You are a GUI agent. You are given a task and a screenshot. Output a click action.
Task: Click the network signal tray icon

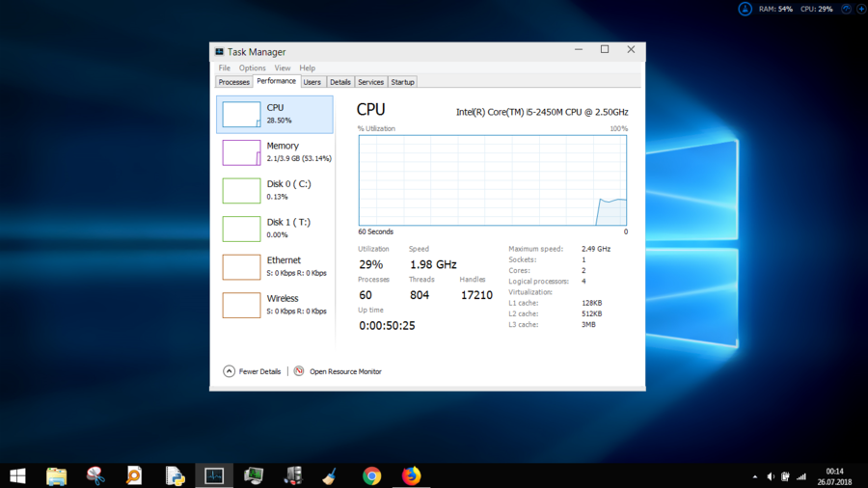pos(801,477)
